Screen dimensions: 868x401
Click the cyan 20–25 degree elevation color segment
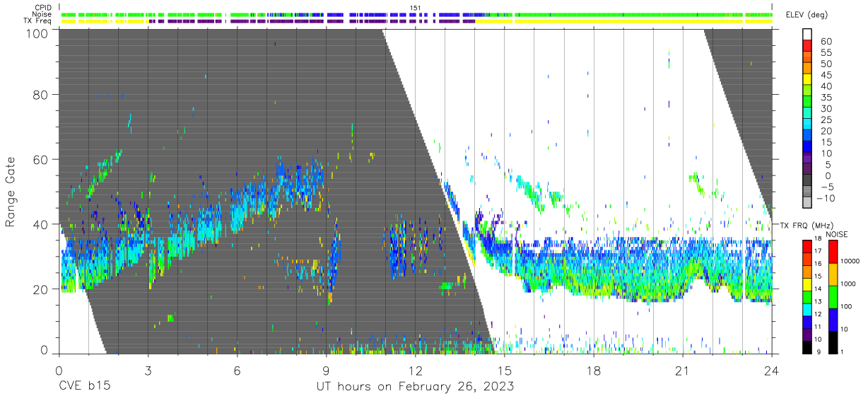point(807,125)
